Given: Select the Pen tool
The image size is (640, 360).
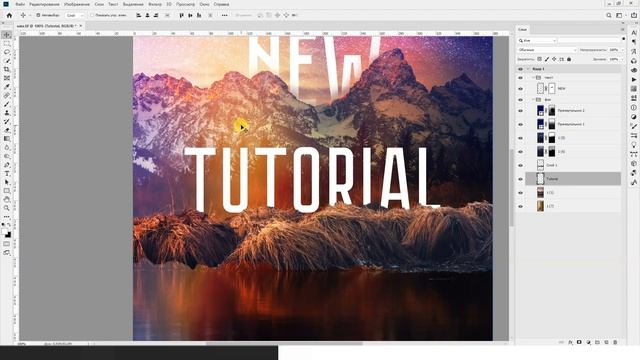Looking at the screenshot, I should pyautogui.click(x=7, y=165).
